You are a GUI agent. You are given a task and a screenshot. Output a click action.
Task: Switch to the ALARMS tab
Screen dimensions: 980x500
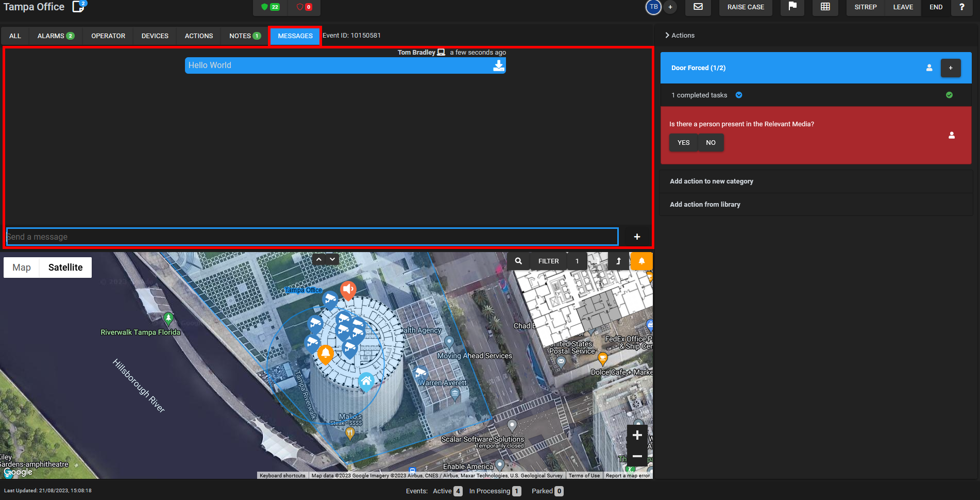pyautogui.click(x=56, y=36)
